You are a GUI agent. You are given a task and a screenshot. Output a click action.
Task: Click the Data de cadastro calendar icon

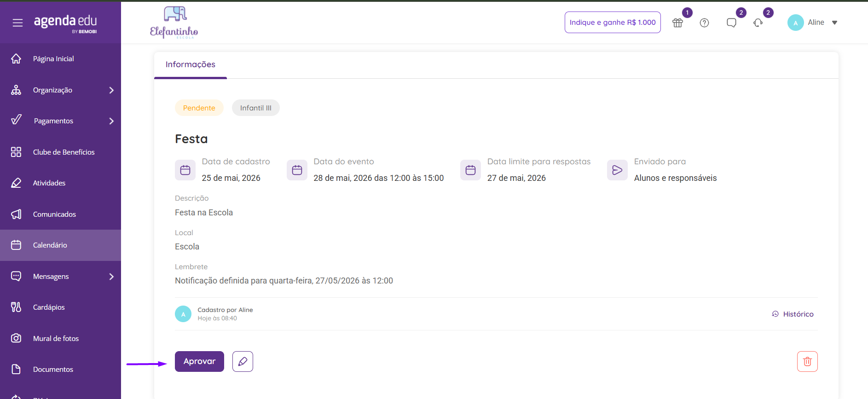point(185,170)
